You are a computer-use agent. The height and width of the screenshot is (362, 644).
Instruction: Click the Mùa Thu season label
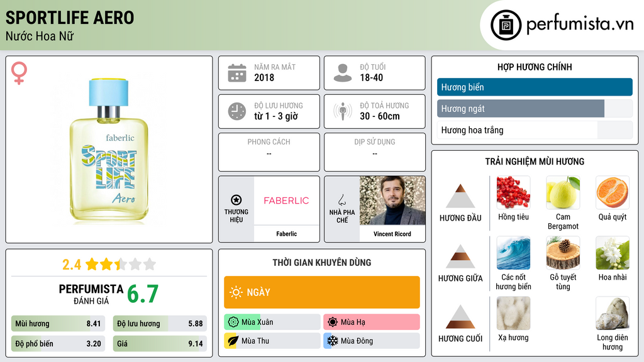coord(255,341)
